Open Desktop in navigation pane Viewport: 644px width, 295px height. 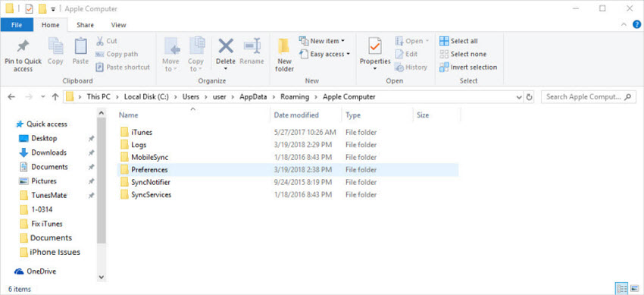point(38,139)
